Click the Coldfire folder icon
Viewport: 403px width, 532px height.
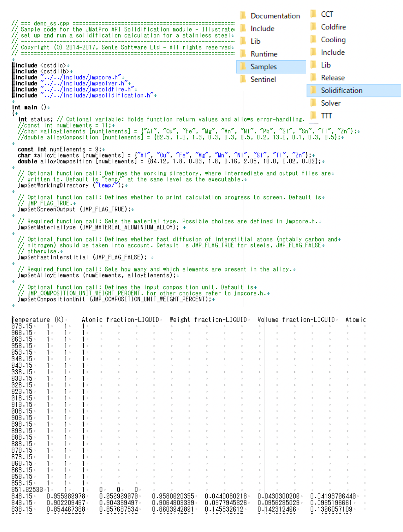click(313, 26)
